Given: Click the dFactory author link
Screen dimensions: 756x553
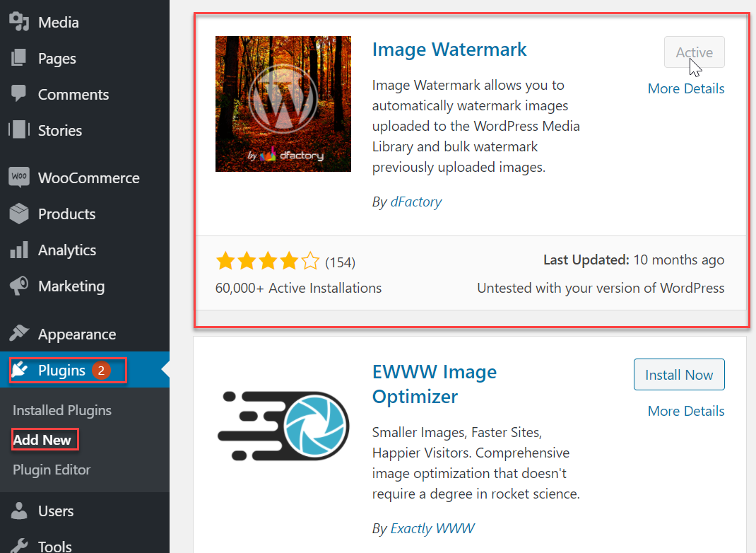Looking at the screenshot, I should point(416,202).
